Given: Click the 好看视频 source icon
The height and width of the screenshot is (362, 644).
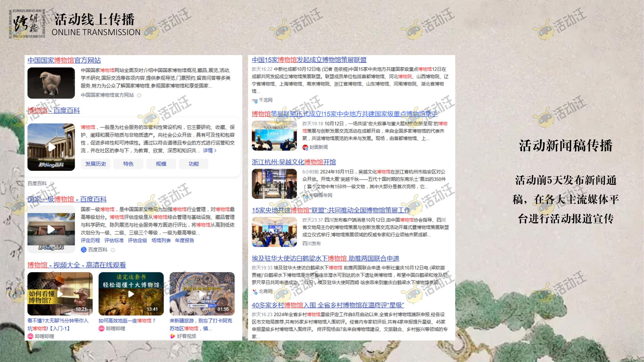Looking at the screenshot, I should pos(172,336).
